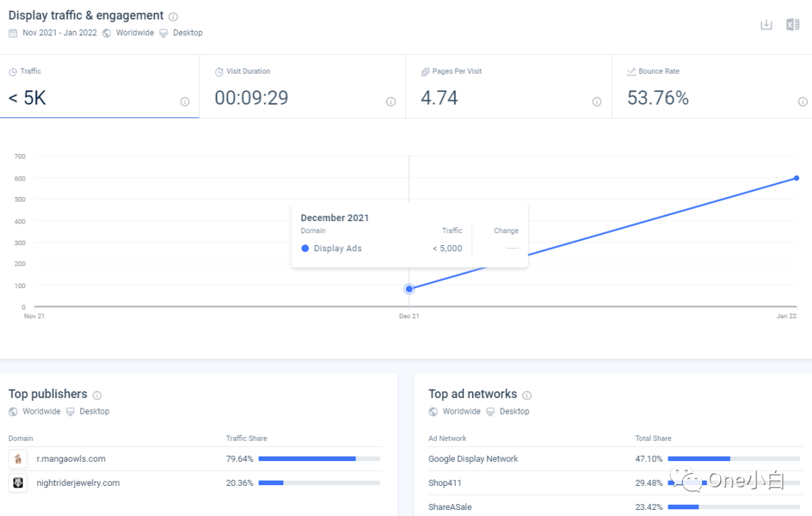This screenshot has height=516, width=812.
Task: Select the December 2021 data point on chart
Action: 408,288
